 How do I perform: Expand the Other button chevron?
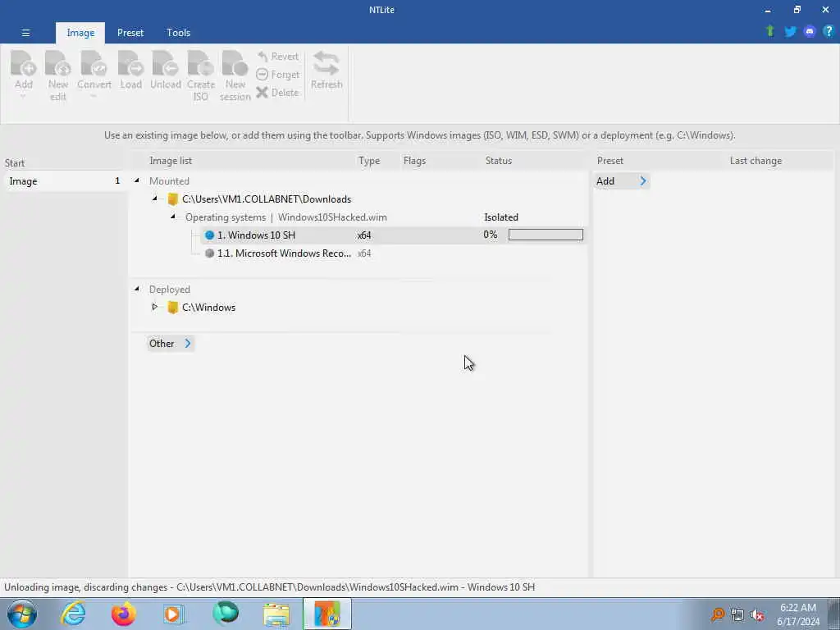[x=188, y=344]
